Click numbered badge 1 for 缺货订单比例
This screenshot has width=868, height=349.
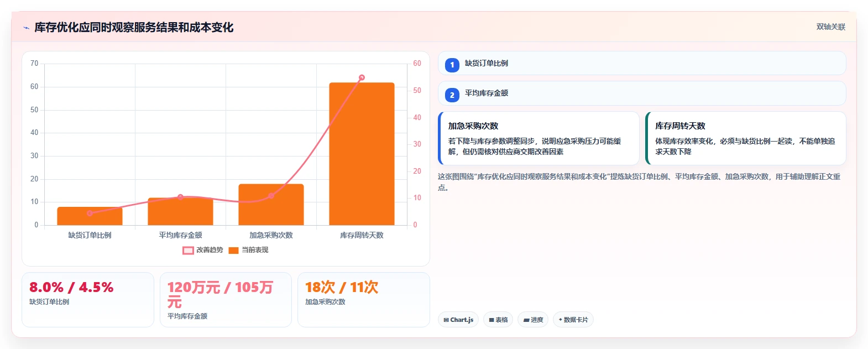point(452,65)
